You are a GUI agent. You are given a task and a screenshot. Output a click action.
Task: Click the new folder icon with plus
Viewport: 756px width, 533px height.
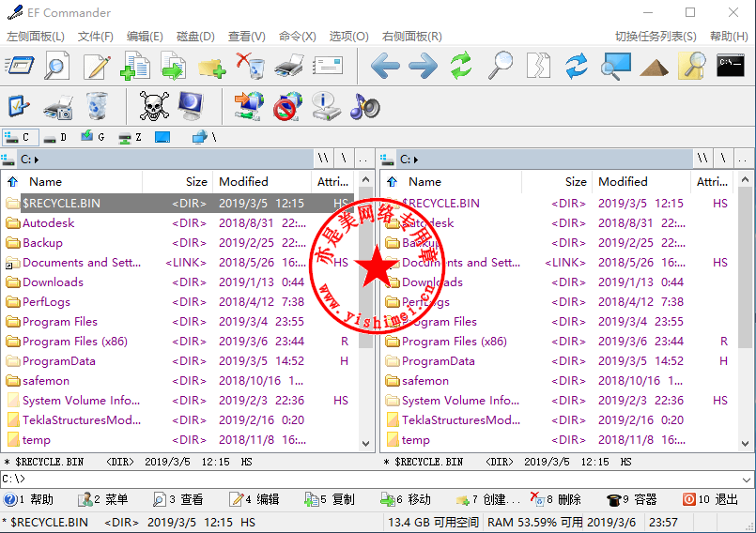pyautogui.click(x=212, y=68)
